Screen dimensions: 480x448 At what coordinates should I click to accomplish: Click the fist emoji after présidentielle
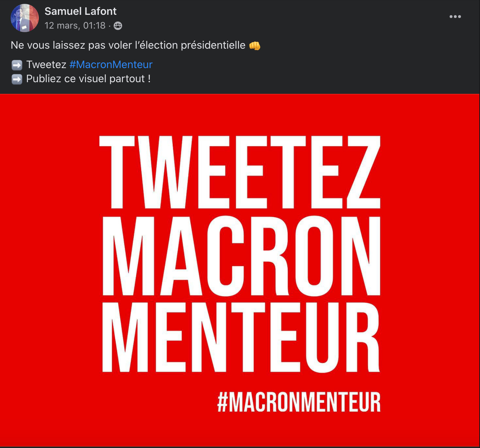click(254, 46)
